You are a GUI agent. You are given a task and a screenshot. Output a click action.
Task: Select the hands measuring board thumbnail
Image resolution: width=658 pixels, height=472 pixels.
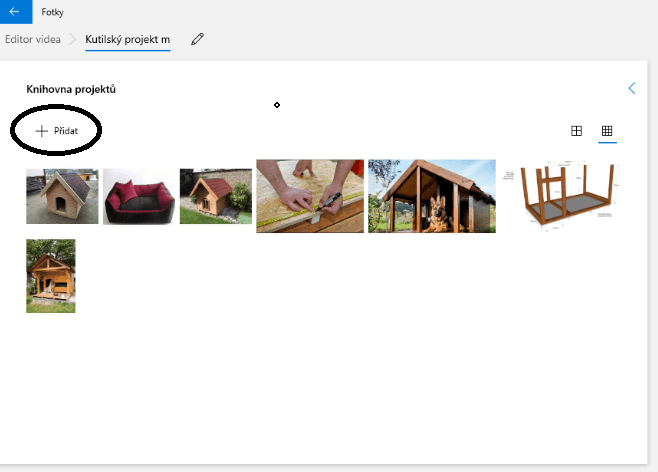point(310,196)
